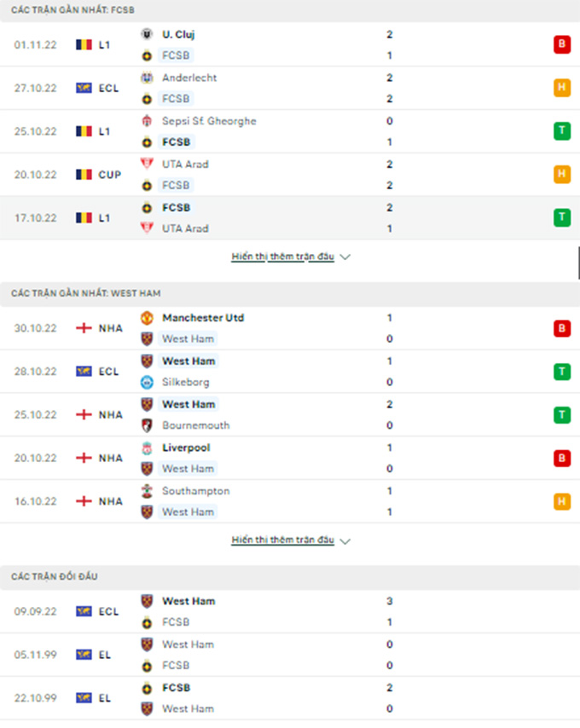
Task: Select the FCSB vs UTA Arad 17.10.22 match
Action: [x=290, y=217]
